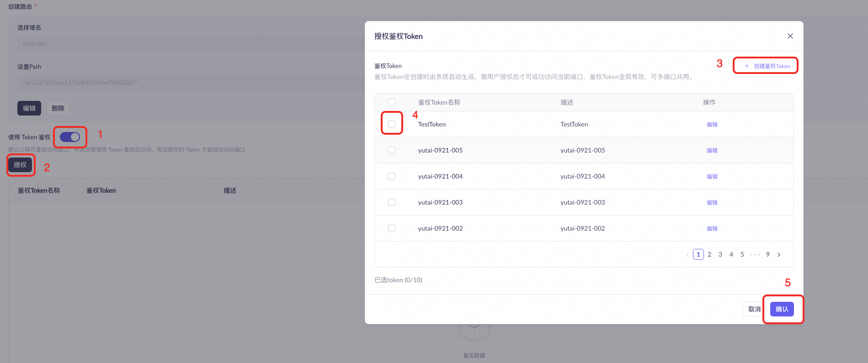Screen dimensions: 868x363
Task: Close the 授权鉴权Token dialog
Action: tap(790, 36)
